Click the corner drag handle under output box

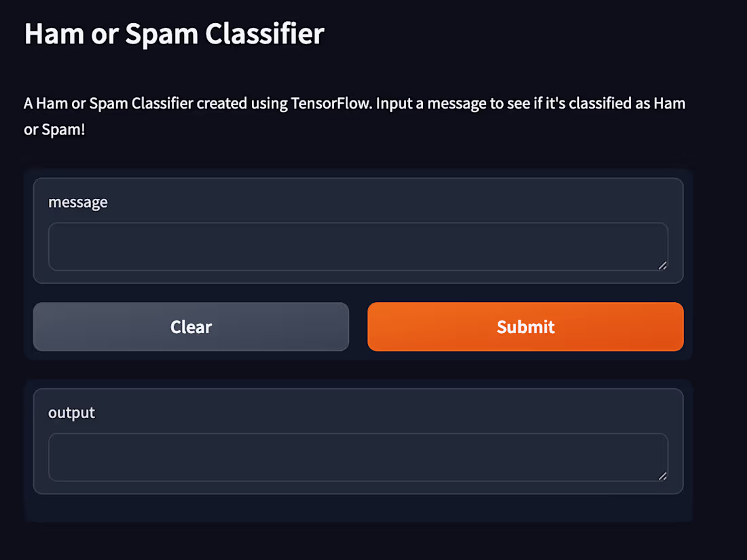click(662, 477)
